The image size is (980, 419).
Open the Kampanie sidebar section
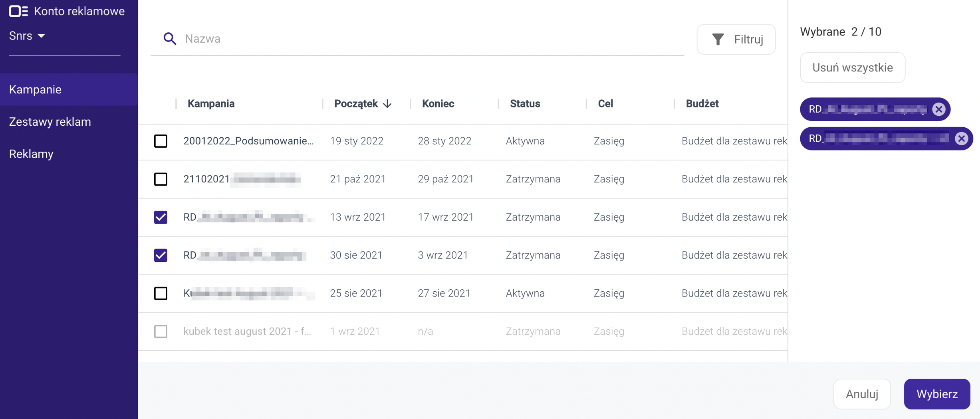[35, 89]
